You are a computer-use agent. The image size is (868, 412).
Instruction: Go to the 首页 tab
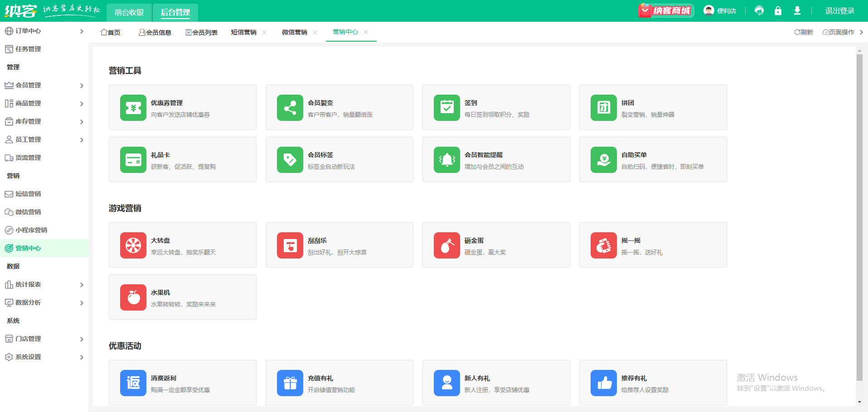[x=111, y=32]
